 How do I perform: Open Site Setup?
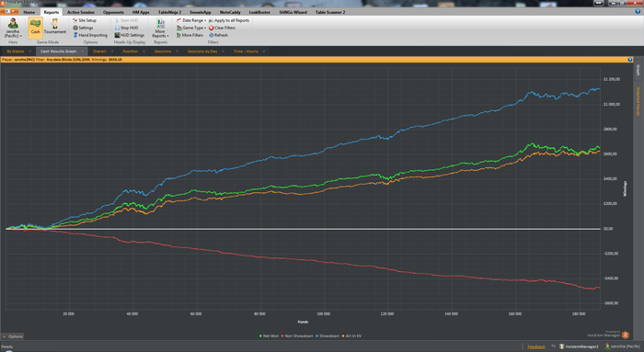(x=85, y=20)
